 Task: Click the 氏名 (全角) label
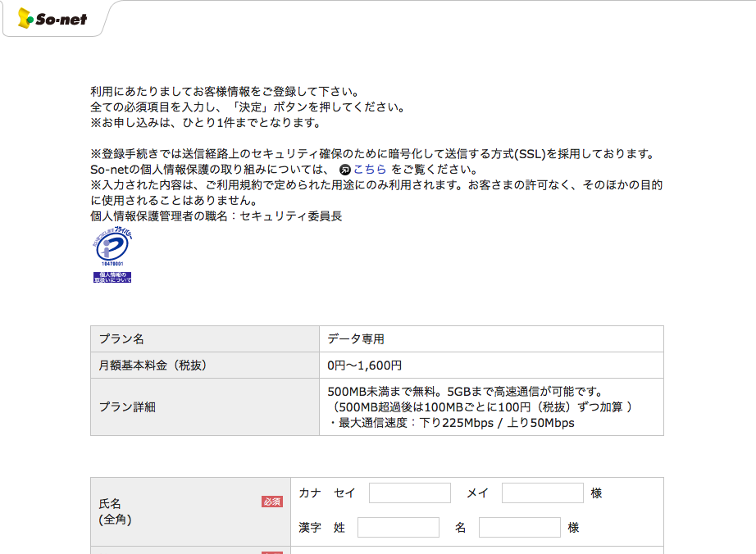tap(115, 511)
